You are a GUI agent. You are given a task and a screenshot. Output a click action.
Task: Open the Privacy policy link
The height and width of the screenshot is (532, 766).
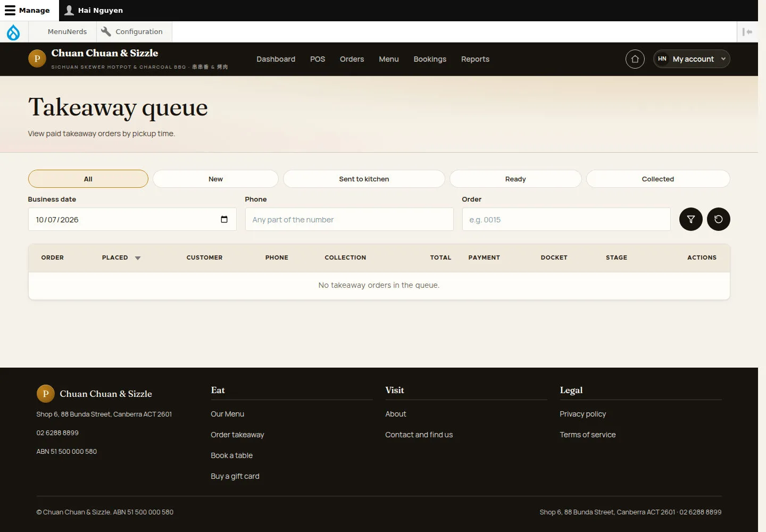582,414
